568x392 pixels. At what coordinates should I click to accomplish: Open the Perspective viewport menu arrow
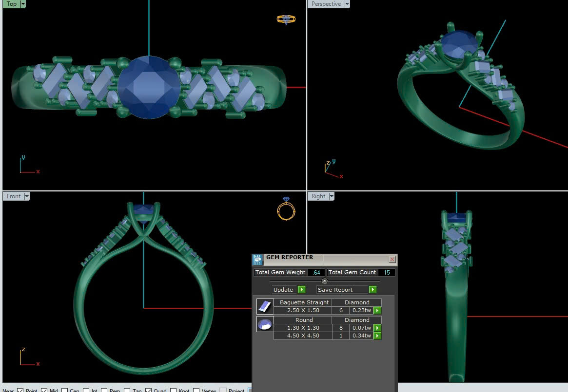point(347,4)
